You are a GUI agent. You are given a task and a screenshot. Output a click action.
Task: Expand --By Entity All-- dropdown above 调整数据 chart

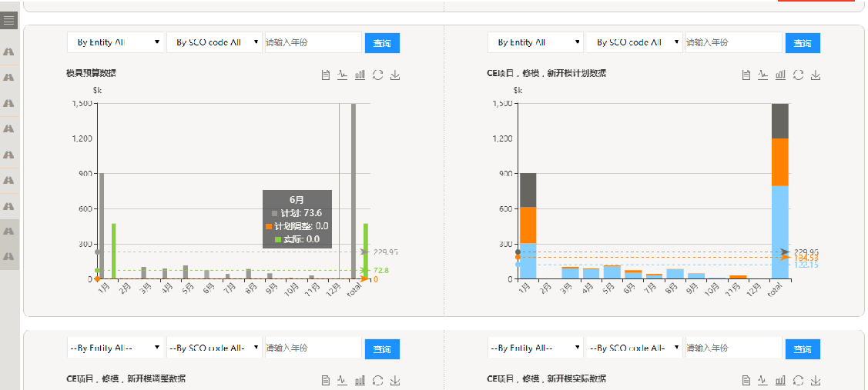(116, 348)
